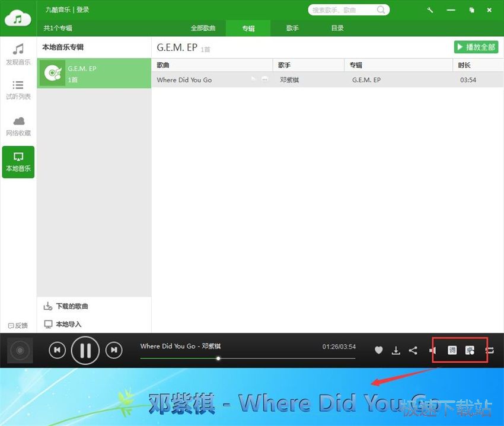Viewport: 504px width, 426px height.
Task: Switch to the 全部歌曲 tab
Action: coord(203,28)
